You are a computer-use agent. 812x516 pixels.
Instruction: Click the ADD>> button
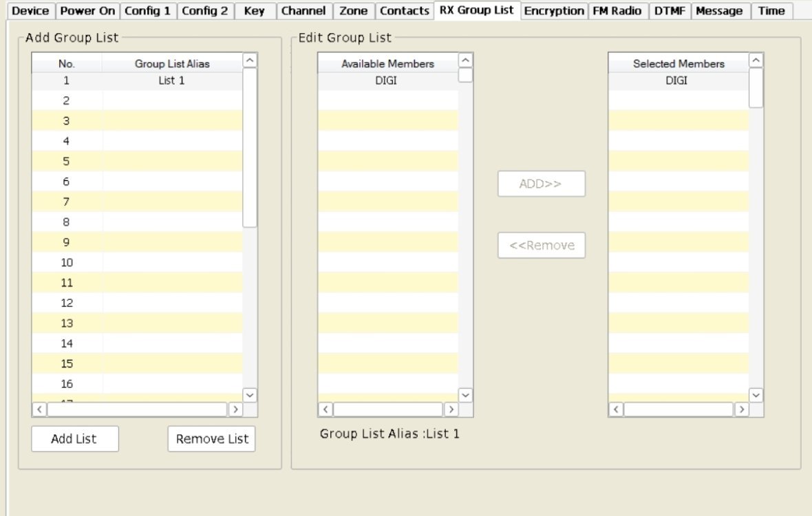(x=541, y=184)
